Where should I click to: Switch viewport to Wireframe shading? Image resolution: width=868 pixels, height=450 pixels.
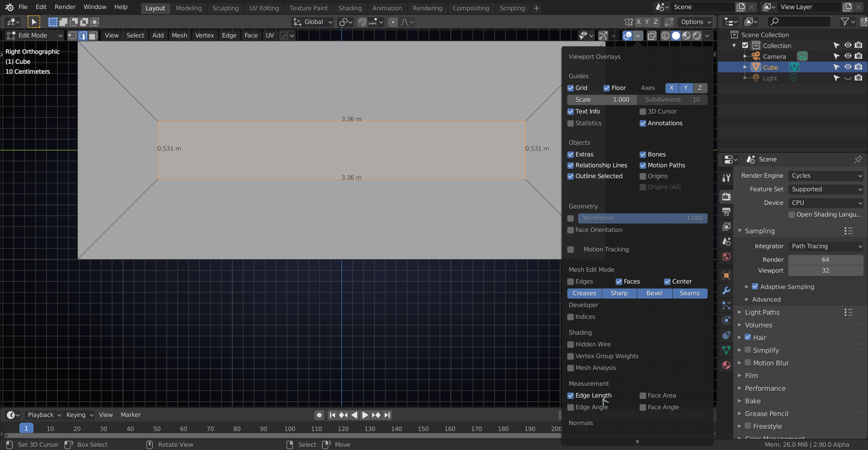click(665, 36)
